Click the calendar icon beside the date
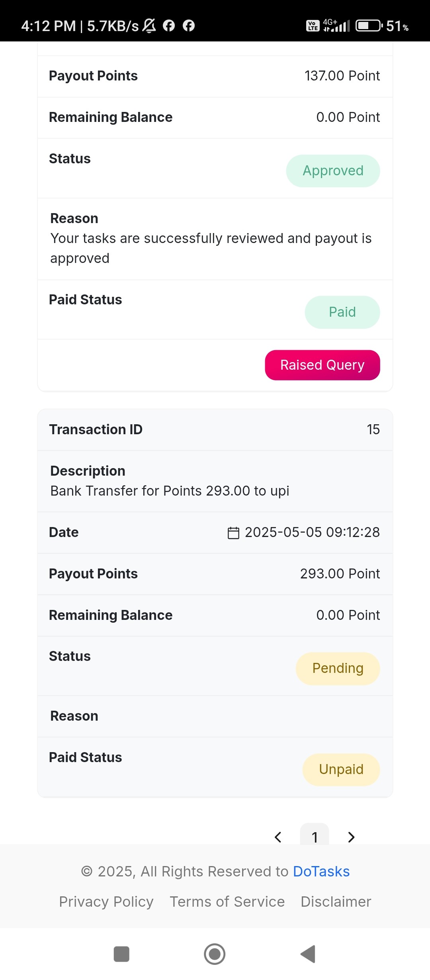Screen dimensions: 430x980 click(x=233, y=533)
